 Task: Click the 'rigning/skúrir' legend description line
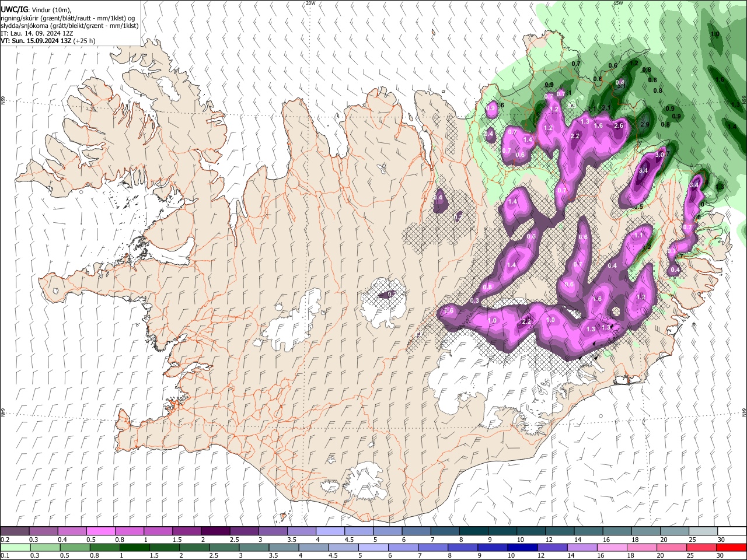click(68, 18)
